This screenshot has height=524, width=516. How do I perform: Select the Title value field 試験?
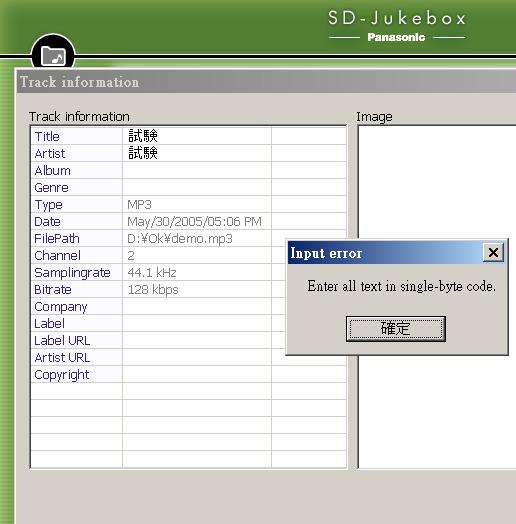(x=197, y=136)
